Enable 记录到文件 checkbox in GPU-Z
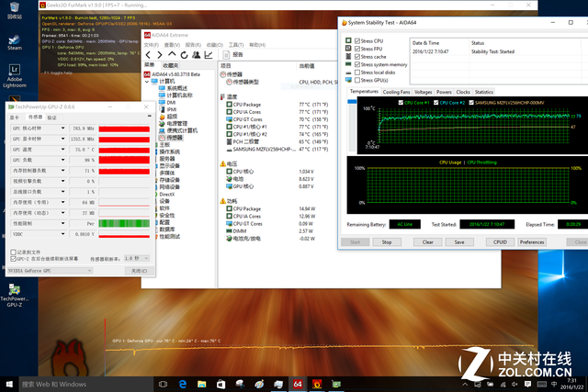Viewport: 588px width, 392px height. pyautogui.click(x=14, y=252)
